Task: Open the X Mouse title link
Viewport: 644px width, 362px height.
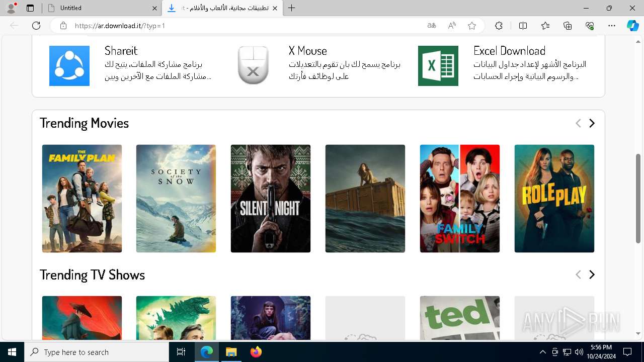Action: 308,51
